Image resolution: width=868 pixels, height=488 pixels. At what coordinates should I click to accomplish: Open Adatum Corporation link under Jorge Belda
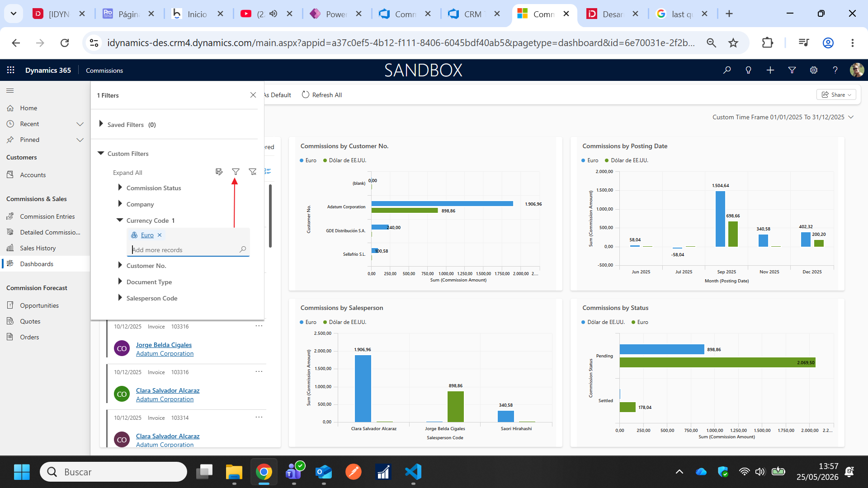click(165, 353)
